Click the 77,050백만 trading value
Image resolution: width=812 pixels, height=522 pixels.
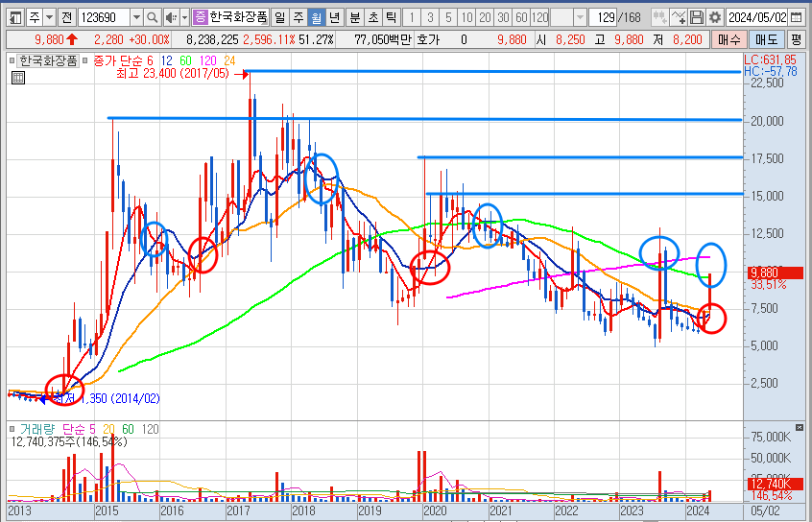pyautogui.click(x=383, y=39)
